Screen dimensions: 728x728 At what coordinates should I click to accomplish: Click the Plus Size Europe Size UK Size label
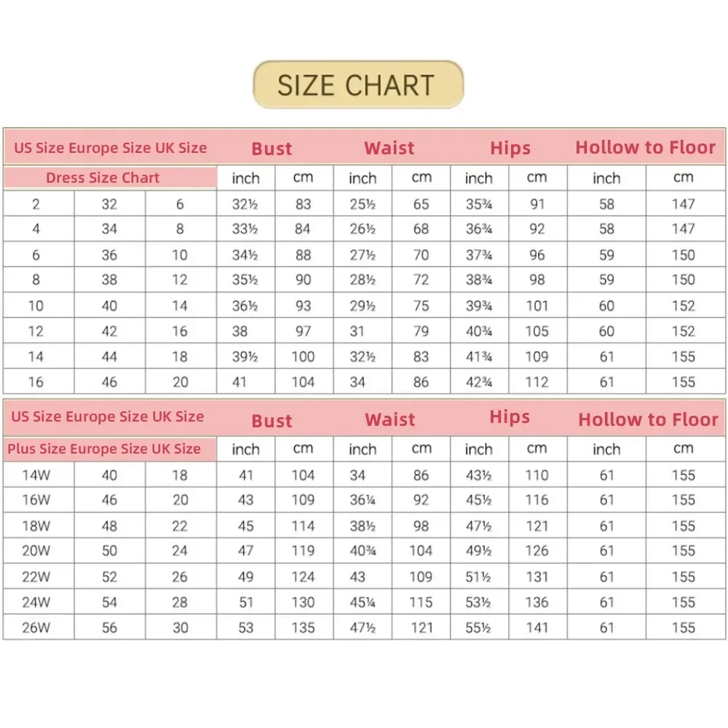coord(104,449)
